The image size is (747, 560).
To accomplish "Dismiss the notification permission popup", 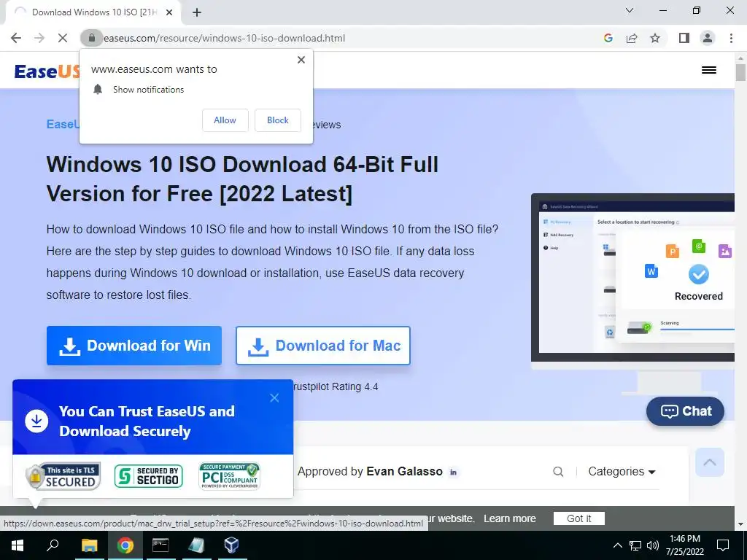I will [301, 60].
